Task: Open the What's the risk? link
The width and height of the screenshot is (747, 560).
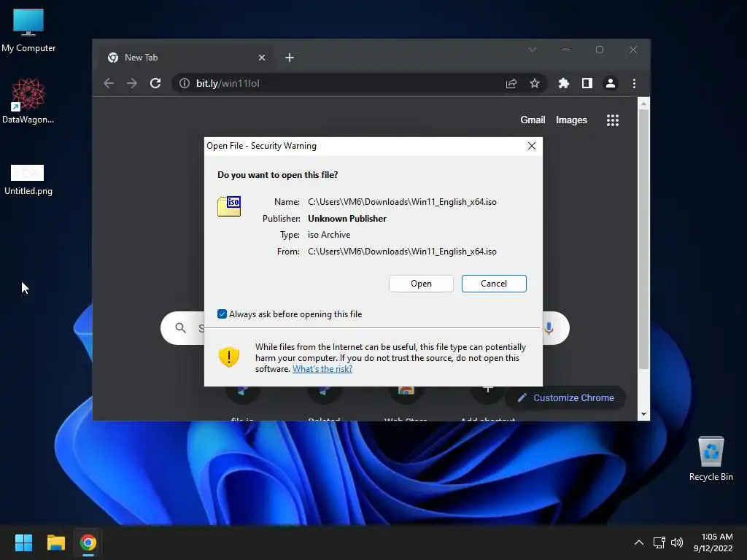Action: 322,368
